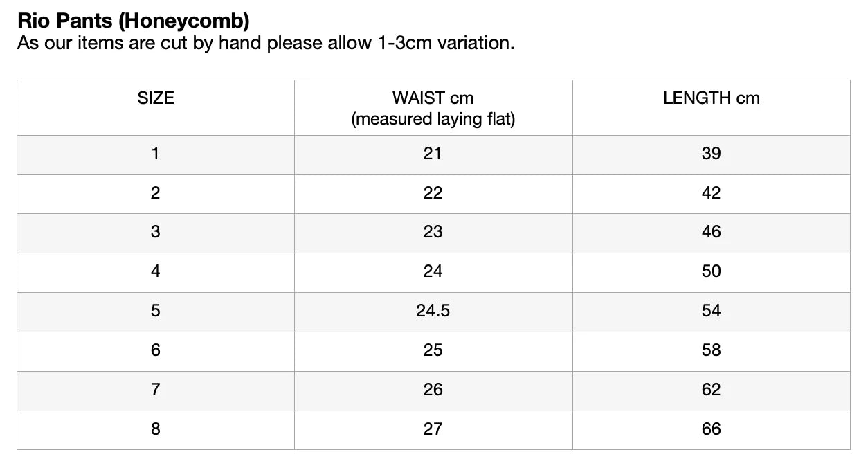This screenshot has height=468, width=868.
Task: Click length value 66 cell
Action: (711, 429)
